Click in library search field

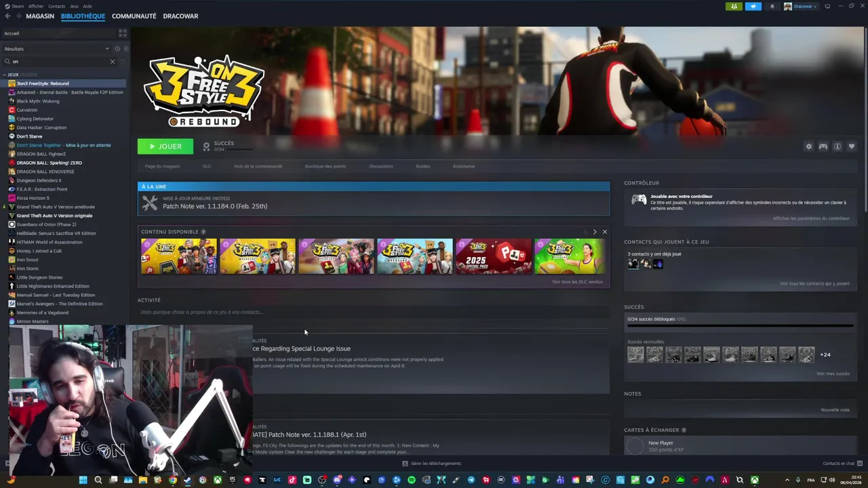click(x=60, y=62)
